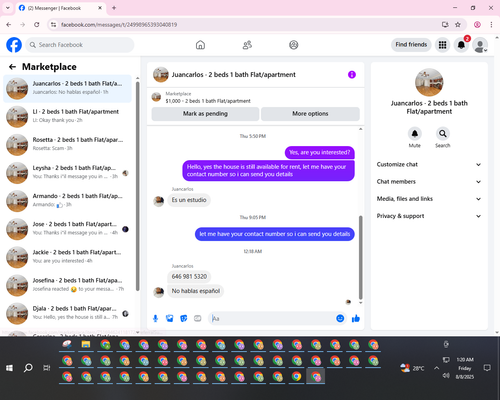The image size is (500, 400).
Task: Expand Media, files and links section
Action: click(x=429, y=199)
